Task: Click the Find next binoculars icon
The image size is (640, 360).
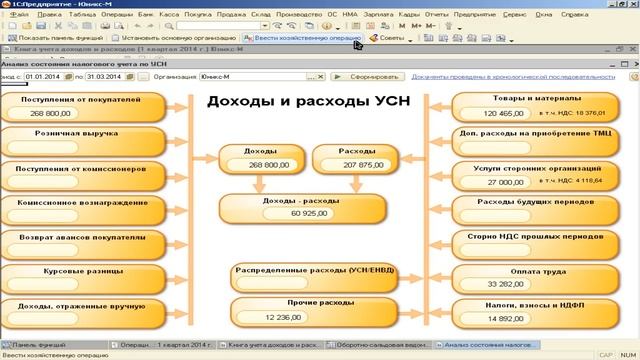Action: pos(278,26)
